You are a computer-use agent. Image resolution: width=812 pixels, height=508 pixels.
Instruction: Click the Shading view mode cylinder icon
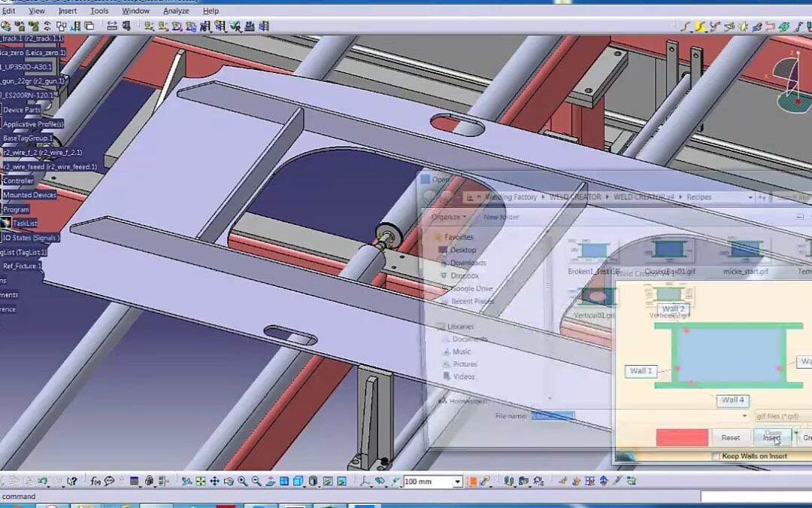pyautogui.click(x=313, y=482)
